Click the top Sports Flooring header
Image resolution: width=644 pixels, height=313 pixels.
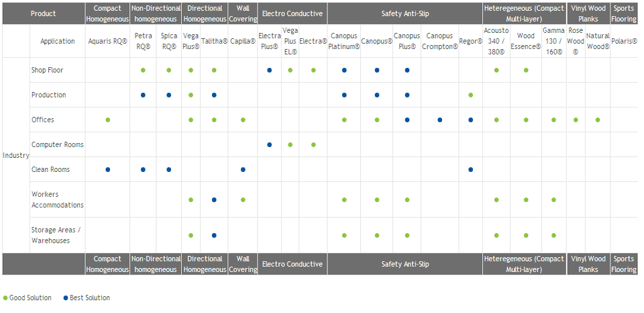pyautogui.click(x=624, y=13)
